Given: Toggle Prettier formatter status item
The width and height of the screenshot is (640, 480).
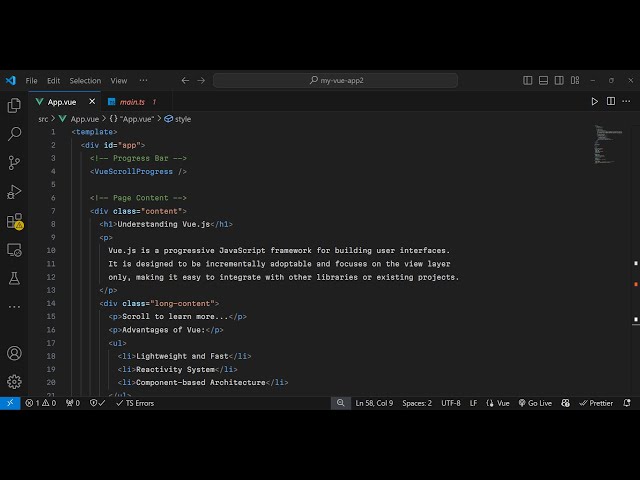Looking at the screenshot, I should pyautogui.click(x=597, y=403).
